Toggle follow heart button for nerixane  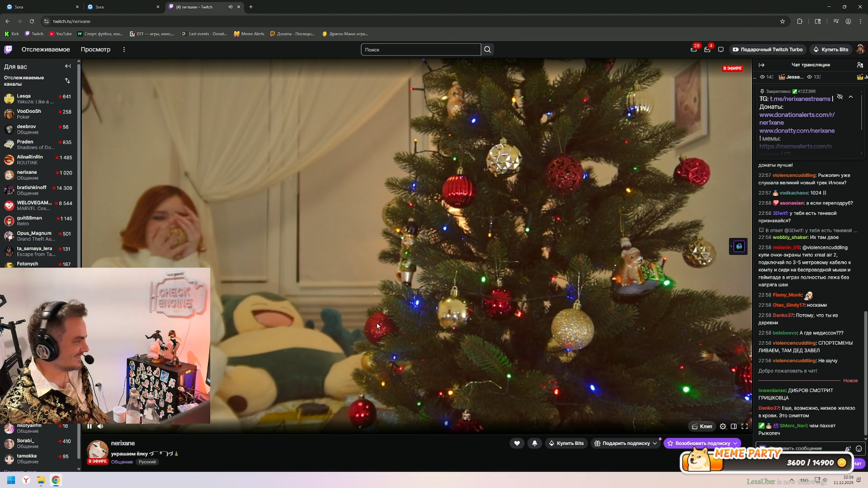coord(517,443)
